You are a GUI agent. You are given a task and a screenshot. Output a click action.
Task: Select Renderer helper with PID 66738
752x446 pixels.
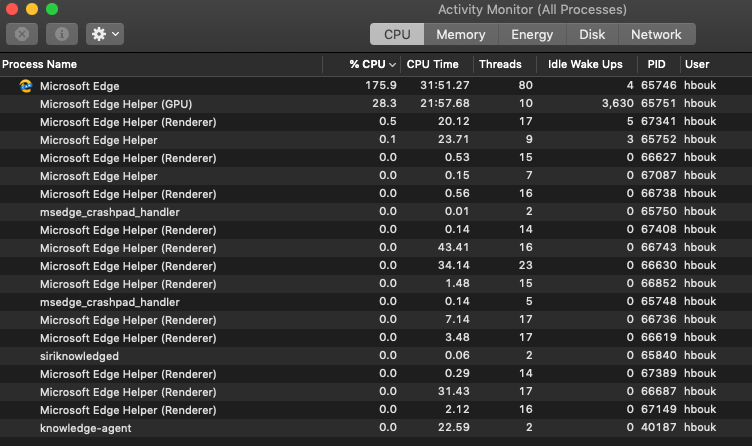(376, 194)
